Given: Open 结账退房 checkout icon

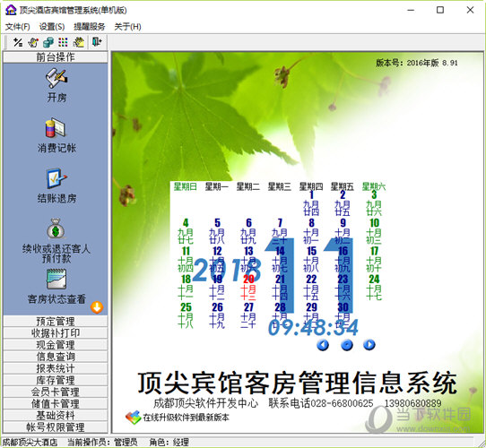Looking at the screenshot, I should click(x=56, y=178).
